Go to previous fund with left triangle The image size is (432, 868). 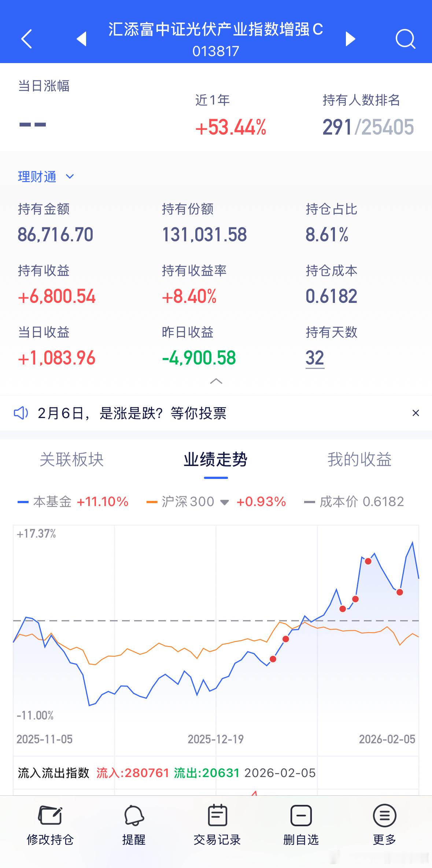(81, 39)
